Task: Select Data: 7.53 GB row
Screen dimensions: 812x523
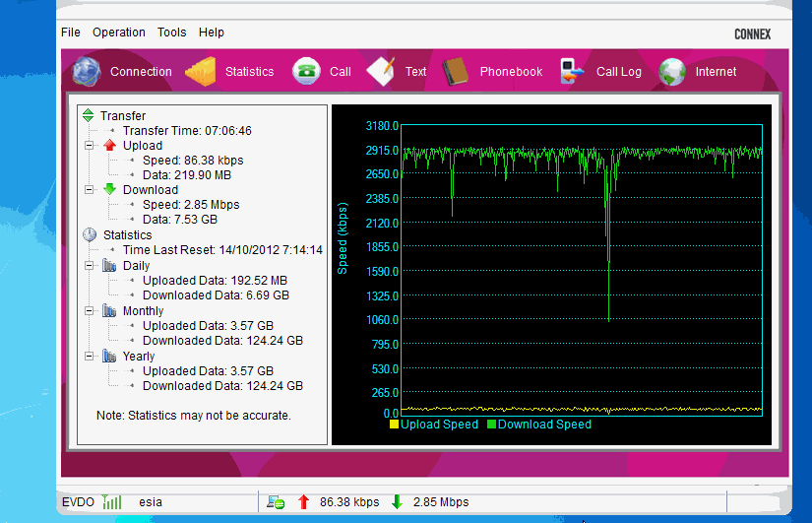Action: 180,220
